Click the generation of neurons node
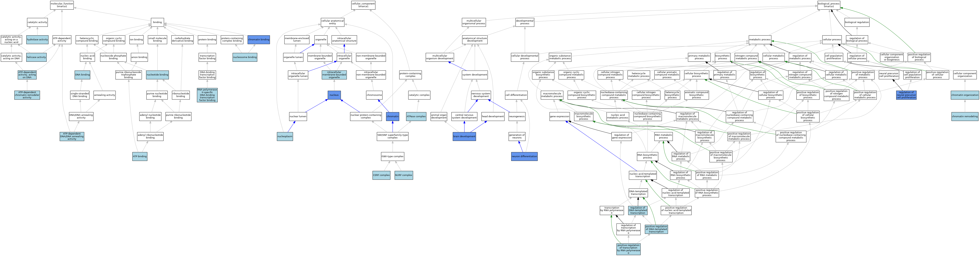The height and width of the screenshot is (256, 980). click(517, 136)
